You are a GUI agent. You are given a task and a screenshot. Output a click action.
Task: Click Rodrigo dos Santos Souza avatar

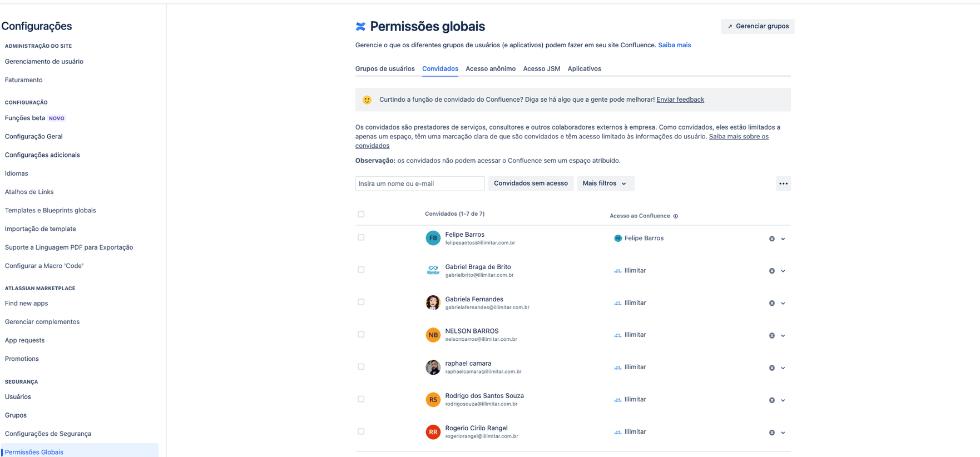pos(433,400)
